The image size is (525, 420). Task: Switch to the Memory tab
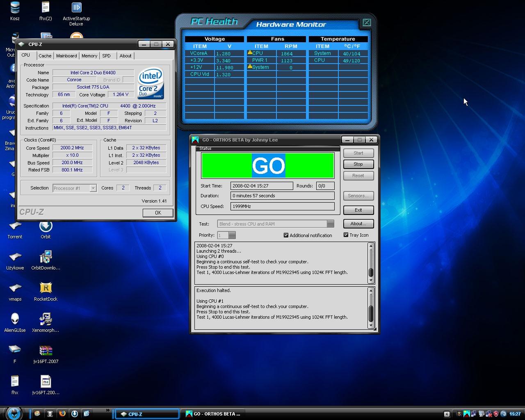click(89, 56)
